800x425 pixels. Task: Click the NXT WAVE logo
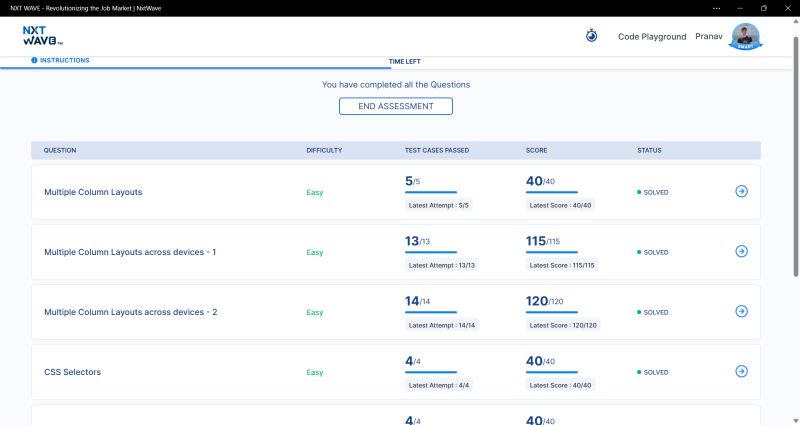[x=42, y=36]
